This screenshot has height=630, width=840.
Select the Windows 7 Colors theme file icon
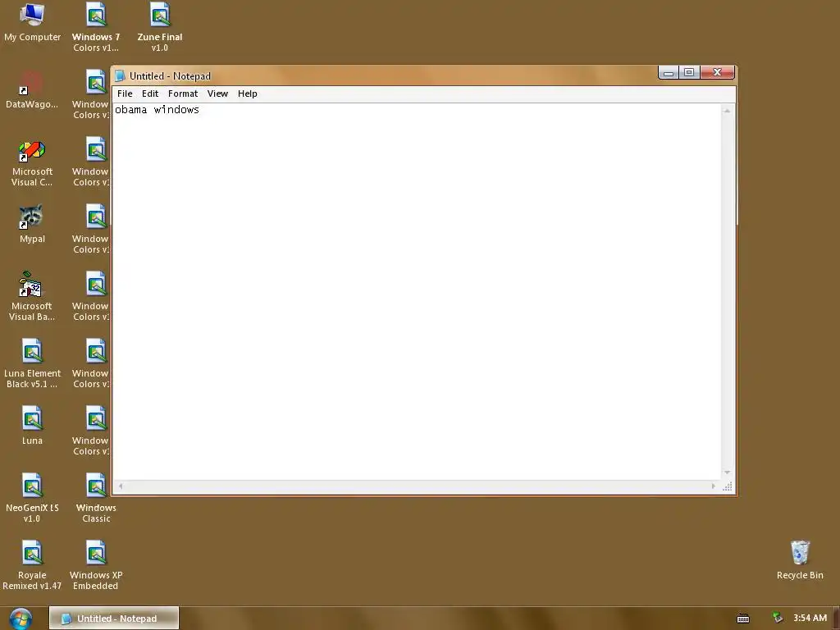(x=96, y=27)
